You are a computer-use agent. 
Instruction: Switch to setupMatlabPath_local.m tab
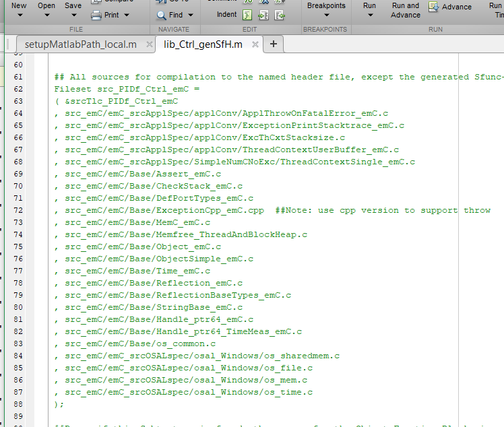pos(81,44)
